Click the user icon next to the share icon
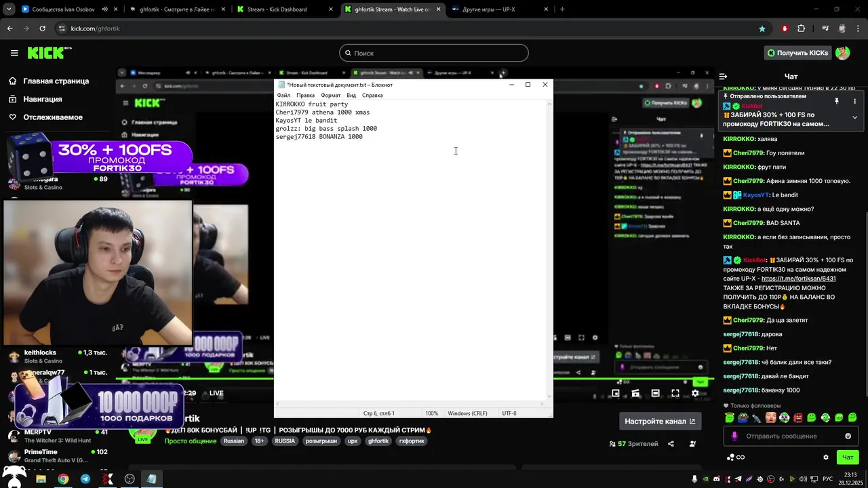The width and height of the screenshot is (868, 488). [692, 444]
